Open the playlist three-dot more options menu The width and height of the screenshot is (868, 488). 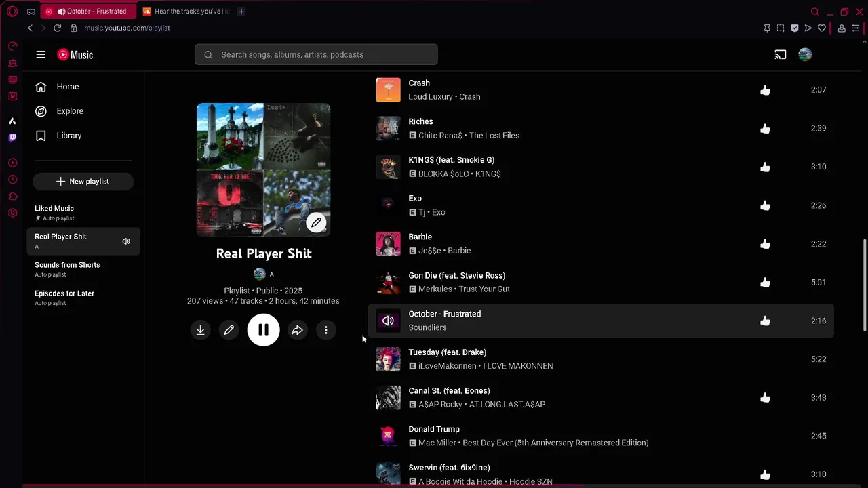326,330
